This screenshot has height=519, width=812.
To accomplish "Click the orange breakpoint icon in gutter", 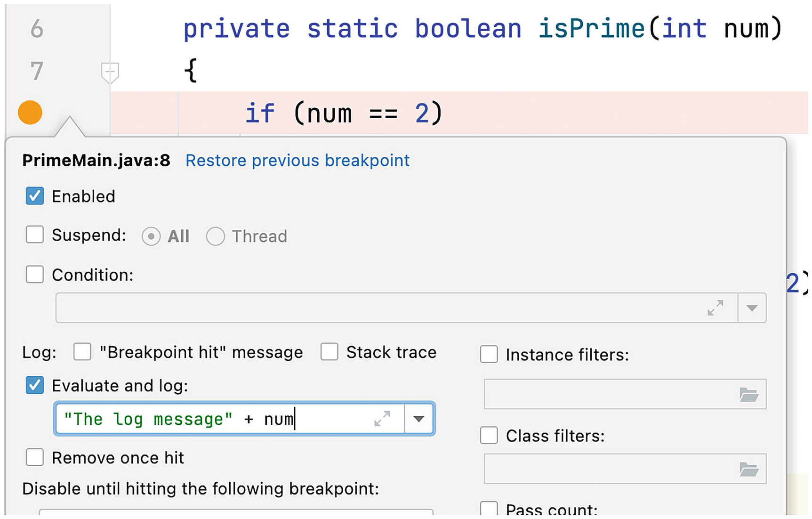I will pyautogui.click(x=30, y=113).
